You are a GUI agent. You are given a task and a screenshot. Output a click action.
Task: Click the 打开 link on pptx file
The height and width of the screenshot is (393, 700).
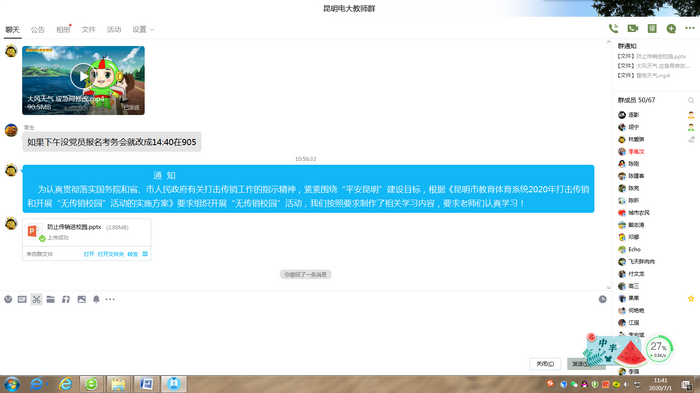pyautogui.click(x=89, y=254)
